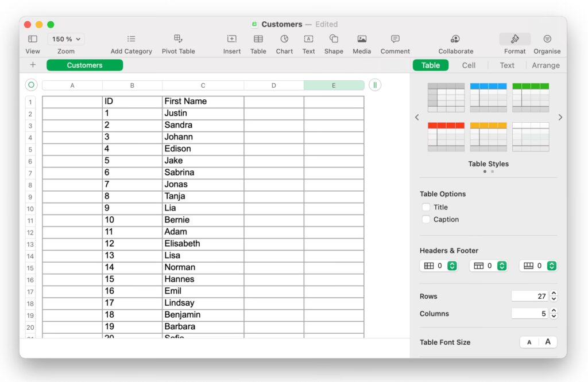Click the larger table font size button
The image size is (588, 382).
pyautogui.click(x=548, y=342)
